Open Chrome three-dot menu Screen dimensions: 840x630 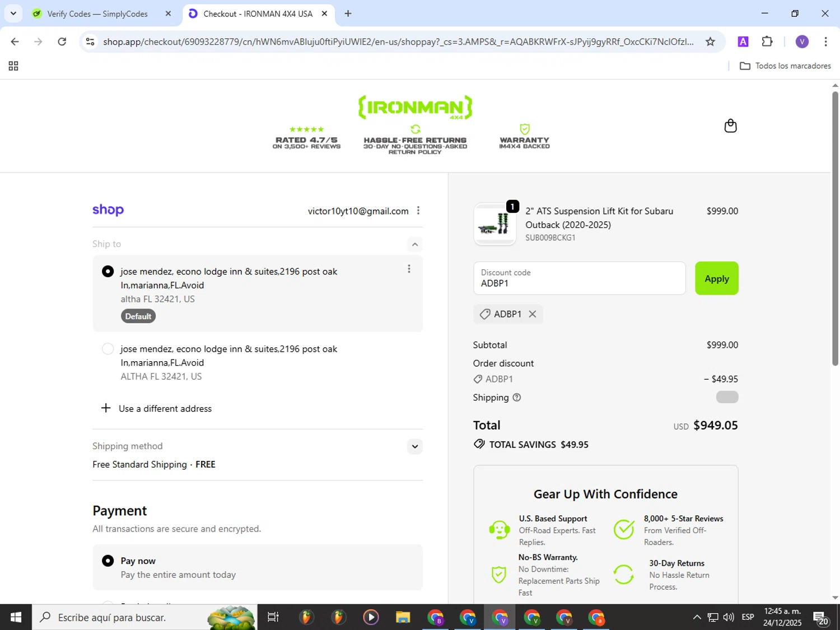point(825,41)
